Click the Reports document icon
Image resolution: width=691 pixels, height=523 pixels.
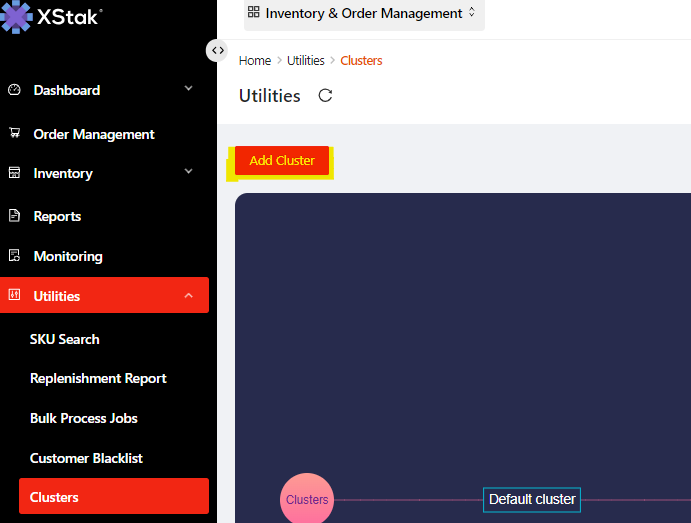point(14,216)
